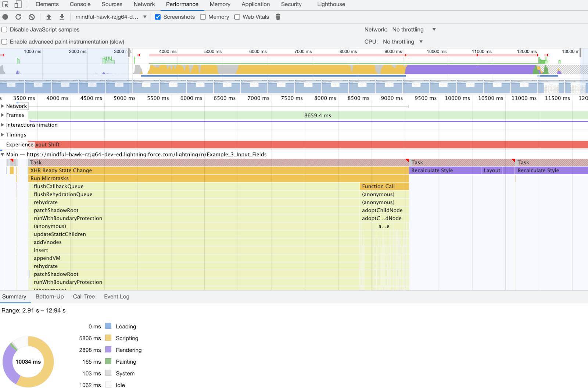Expand the Timings track
Image resolution: width=588 pixels, height=389 pixels.
click(x=3, y=134)
